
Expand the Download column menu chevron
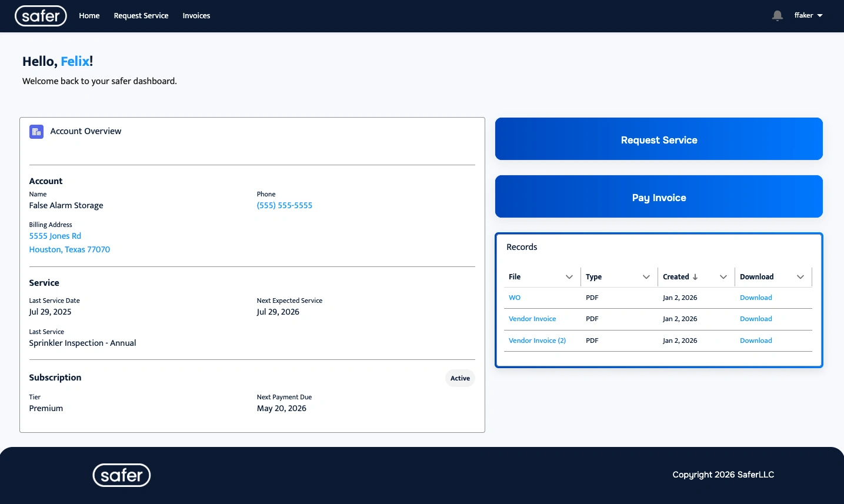pos(800,277)
